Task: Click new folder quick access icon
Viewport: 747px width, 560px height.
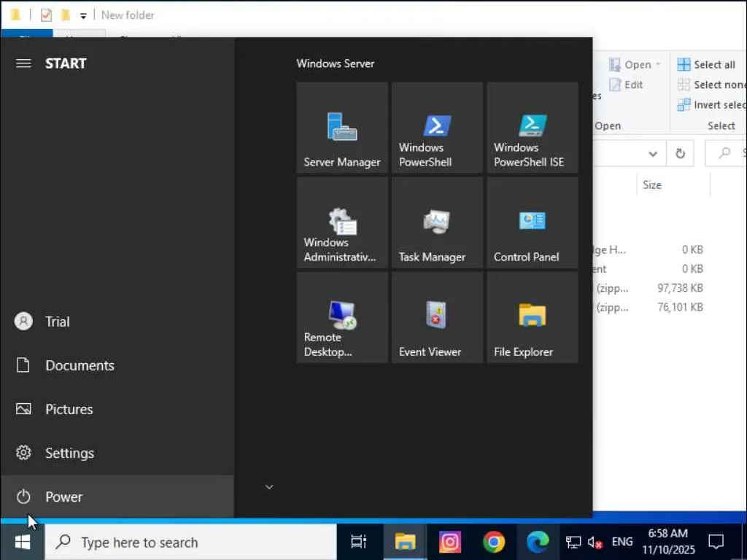Action: coord(66,15)
